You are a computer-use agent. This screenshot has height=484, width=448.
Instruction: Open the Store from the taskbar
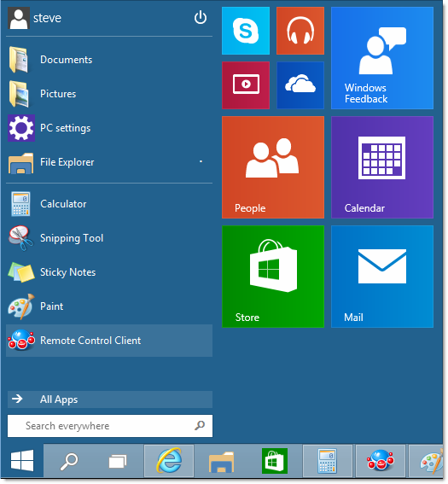click(275, 461)
